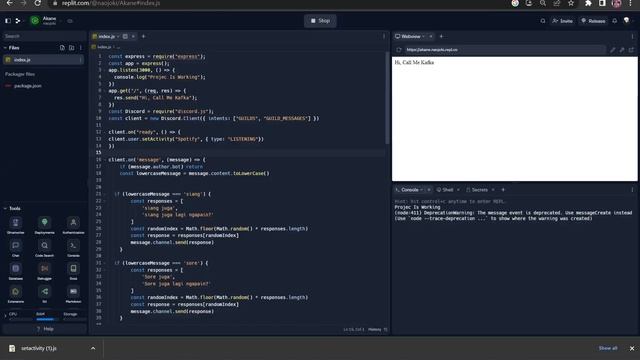Click the pencil edit icon in webview bar

[612, 50]
